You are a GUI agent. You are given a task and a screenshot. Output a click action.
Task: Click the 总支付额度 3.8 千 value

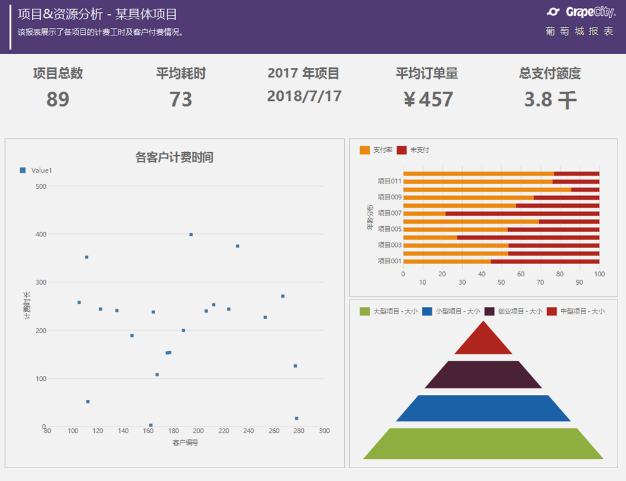click(550, 99)
